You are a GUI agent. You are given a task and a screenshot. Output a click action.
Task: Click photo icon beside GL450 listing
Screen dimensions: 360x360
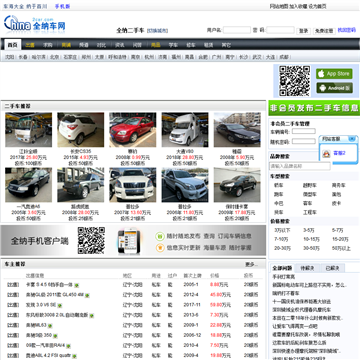point(87,295)
